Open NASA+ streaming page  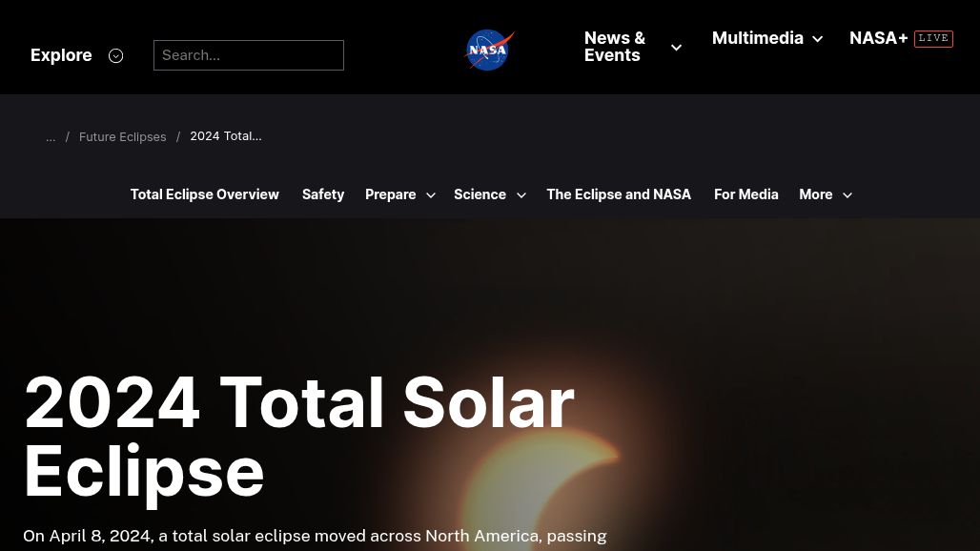point(878,38)
